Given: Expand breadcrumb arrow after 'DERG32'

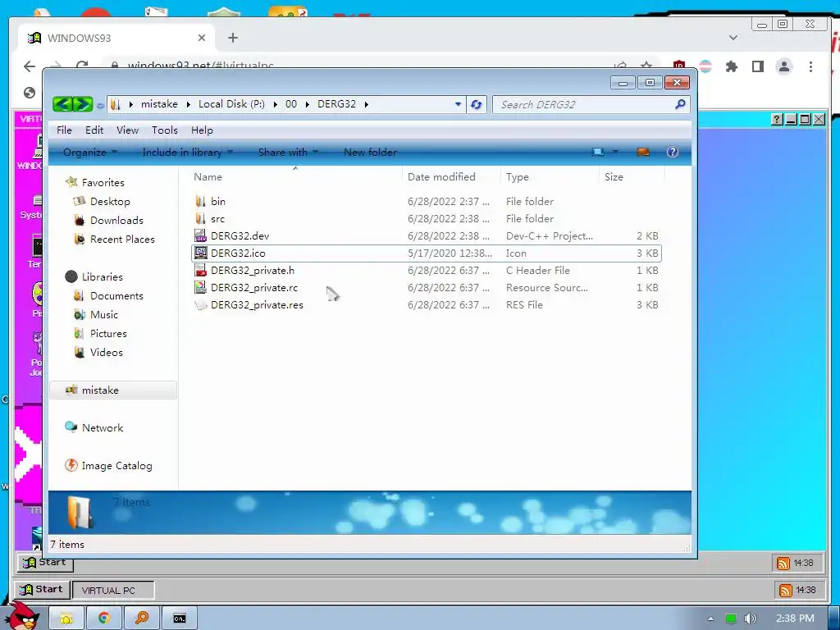Looking at the screenshot, I should pos(367,104).
